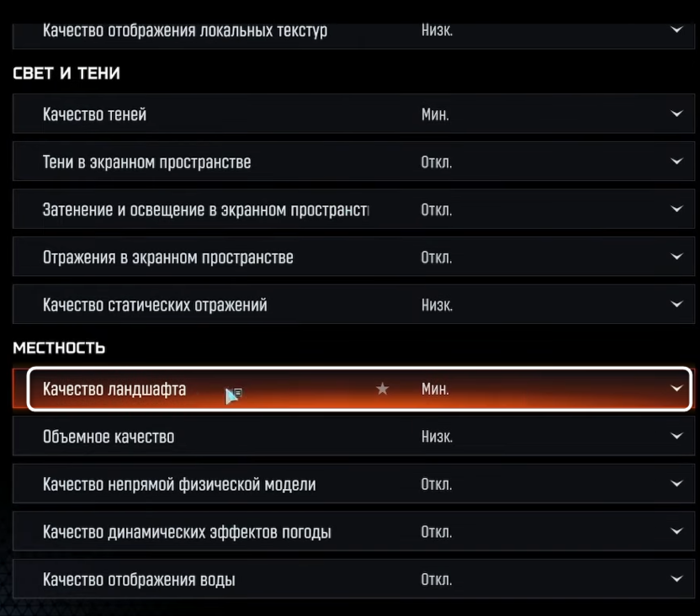Open Качество динамических эффектов погоды dropdown

677,532
